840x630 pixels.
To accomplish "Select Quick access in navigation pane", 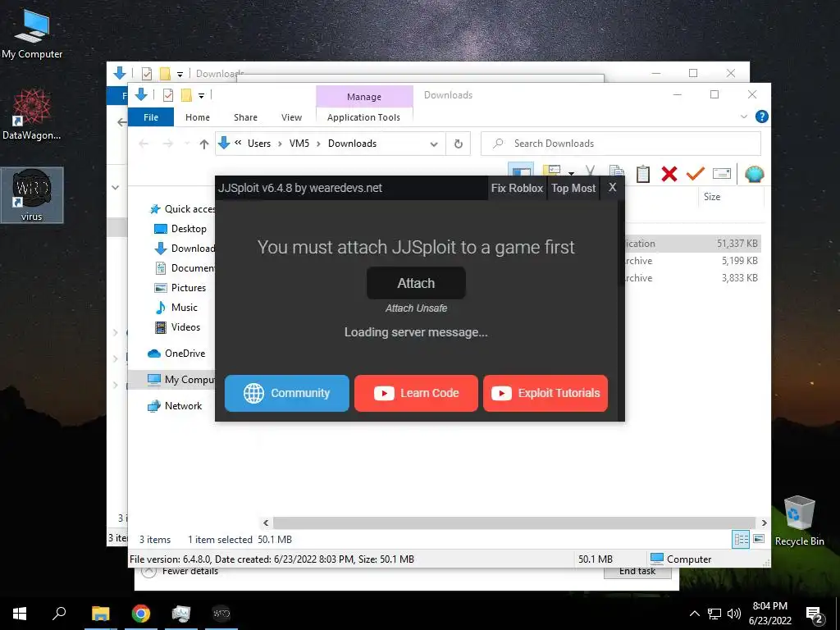I will coord(181,209).
